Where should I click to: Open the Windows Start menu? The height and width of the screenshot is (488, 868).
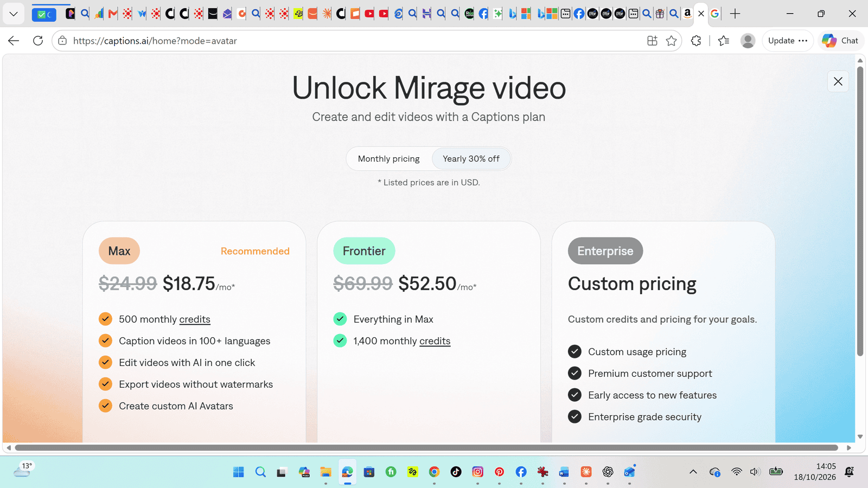(239, 472)
